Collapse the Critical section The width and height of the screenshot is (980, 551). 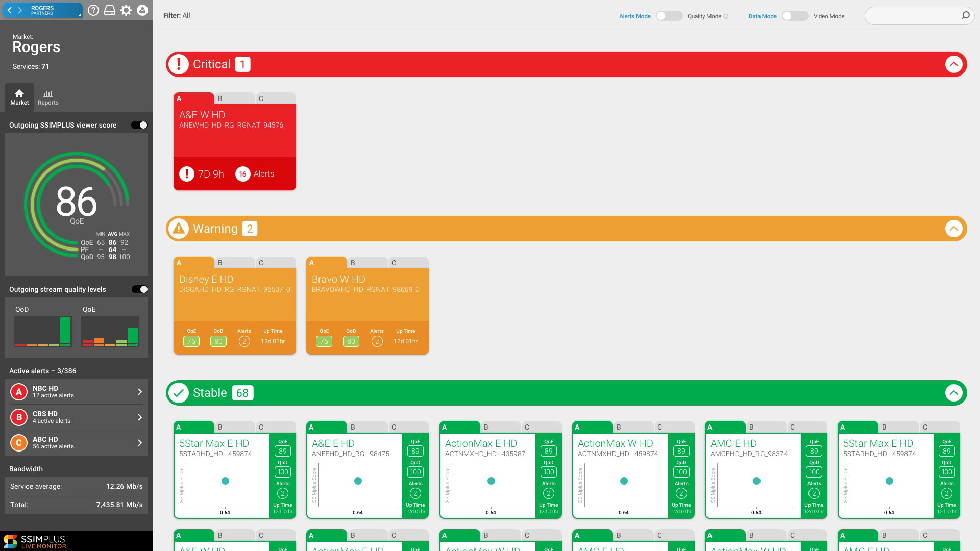(953, 64)
